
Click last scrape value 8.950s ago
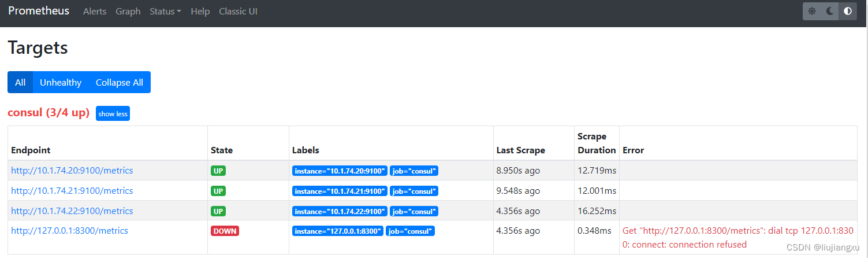(x=518, y=171)
